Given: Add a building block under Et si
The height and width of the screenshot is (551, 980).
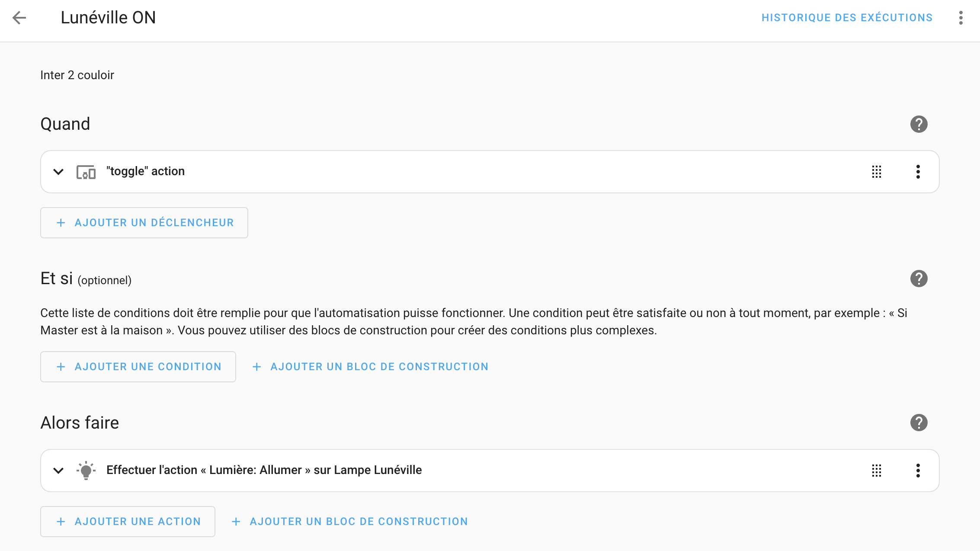Looking at the screenshot, I should [370, 367].
